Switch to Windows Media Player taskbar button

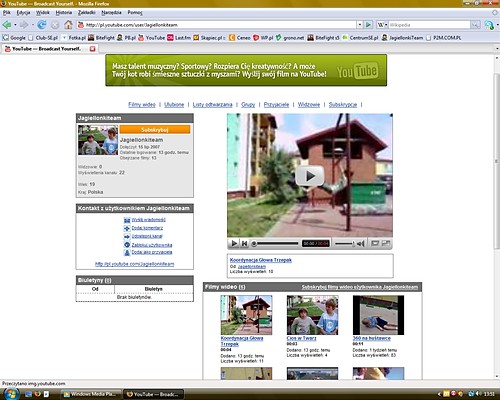91,394
